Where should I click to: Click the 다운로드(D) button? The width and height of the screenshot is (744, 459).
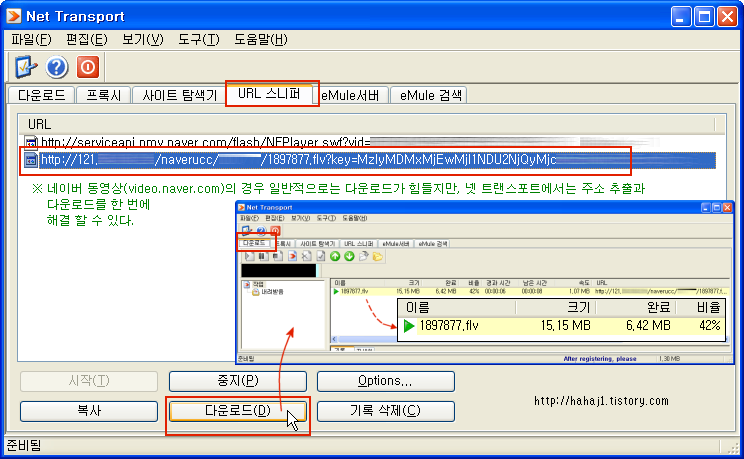238,411
